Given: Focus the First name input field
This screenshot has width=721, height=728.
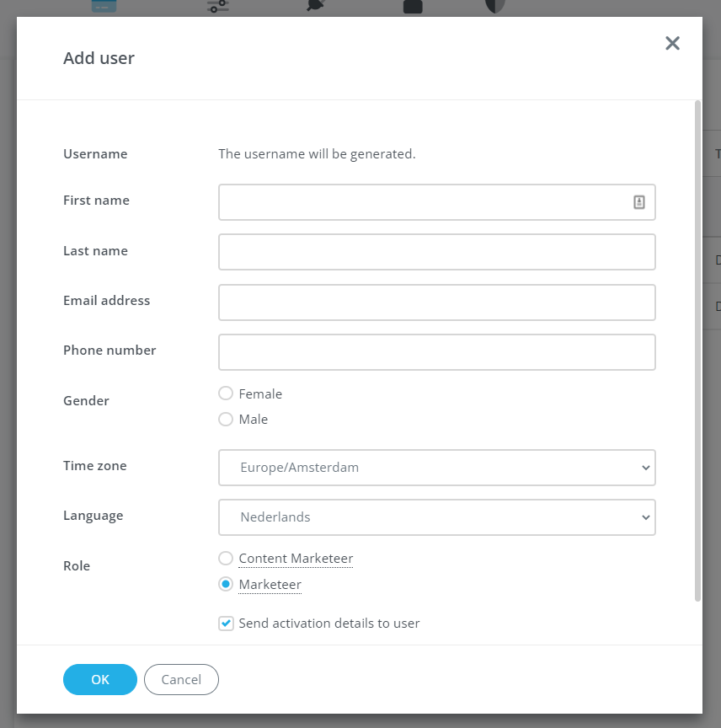Looking at the screenshot, I should [x=421, y=202].
